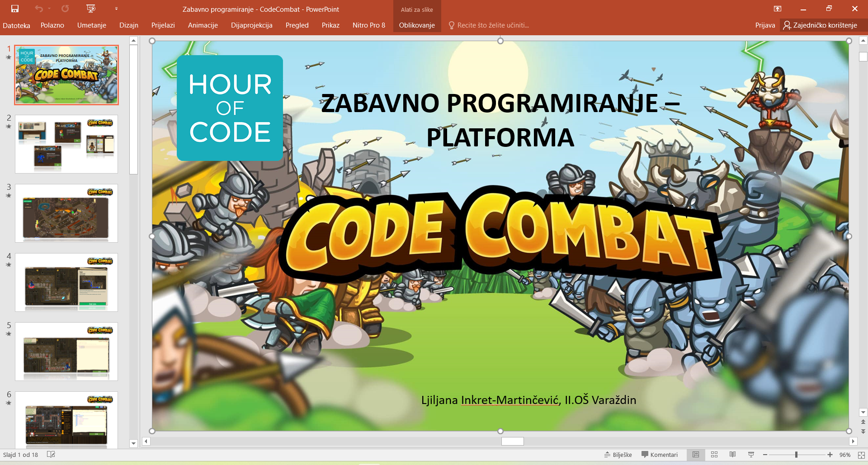Image resolution: width=868 pixels, height=465 pixels.
Task: Toggle the Bilješke notes pane
Action: pyautogui.click(x=618, y=455)
